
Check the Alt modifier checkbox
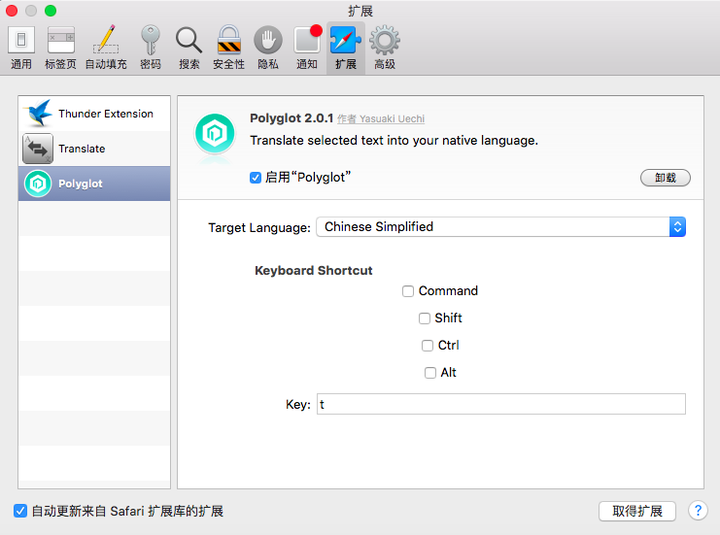pos(430,372)
